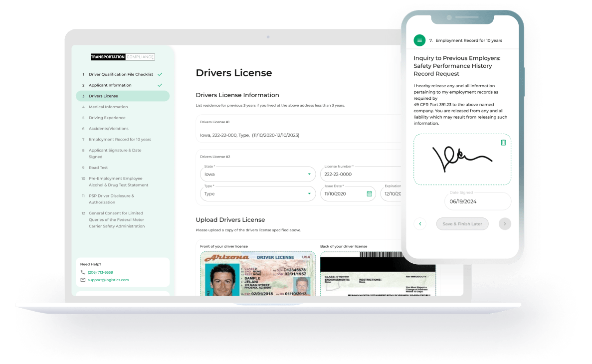592x364 pixels.
Task: Open the Issue Date calendar picker
Action: (x=370, y=193)
